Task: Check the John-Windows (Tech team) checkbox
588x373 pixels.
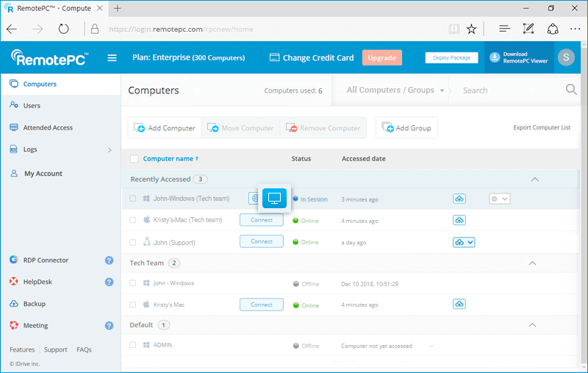Action: [x=133, y=199]
